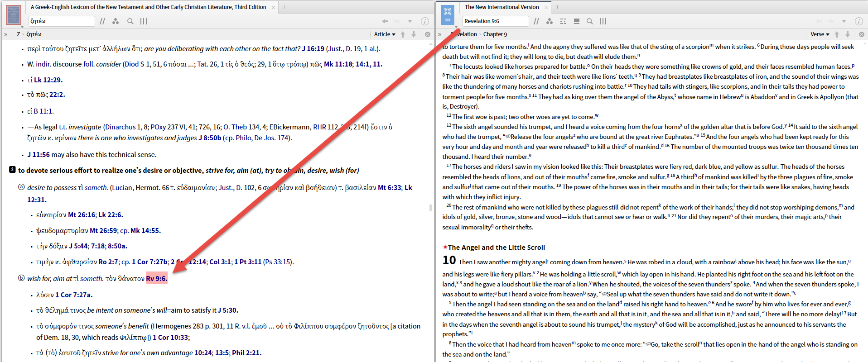Open the J 16:19 reference link
868x362 pixels.
pyautogui.click(x=313, y=49)
